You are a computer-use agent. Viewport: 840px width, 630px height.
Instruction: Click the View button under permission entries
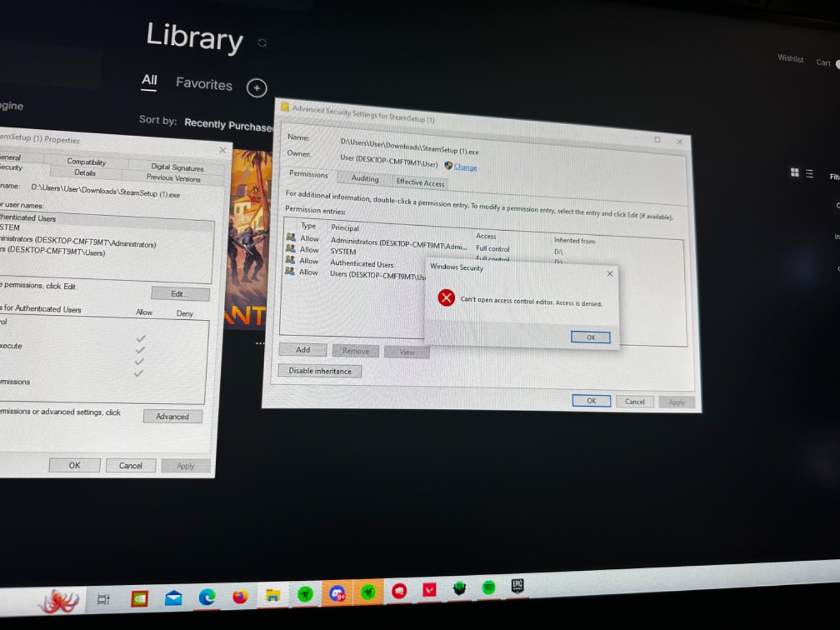point(407,352)
